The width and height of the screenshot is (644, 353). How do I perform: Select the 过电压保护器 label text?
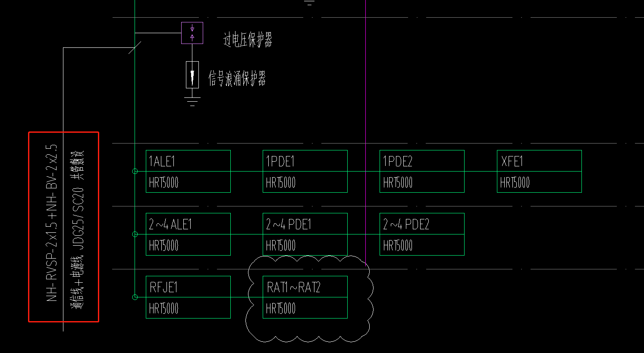click(x=248, y=40)
